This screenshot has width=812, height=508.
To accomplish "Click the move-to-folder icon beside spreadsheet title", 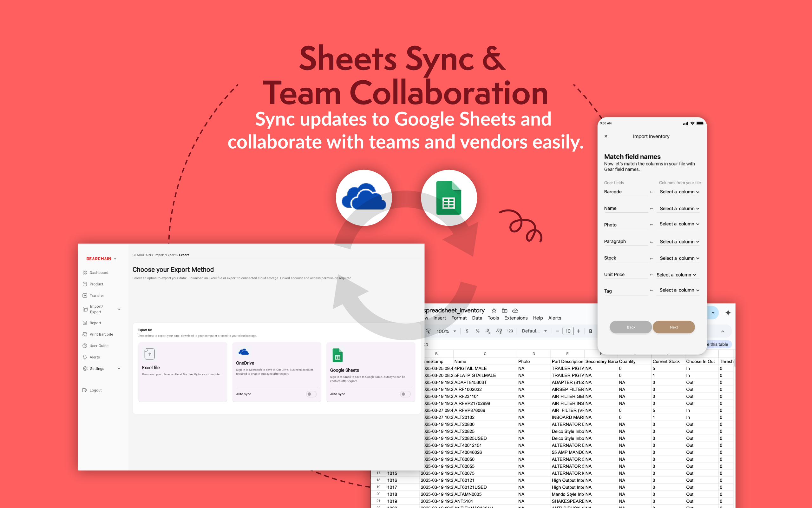I will pyautogui.click(x=504, y=311).
